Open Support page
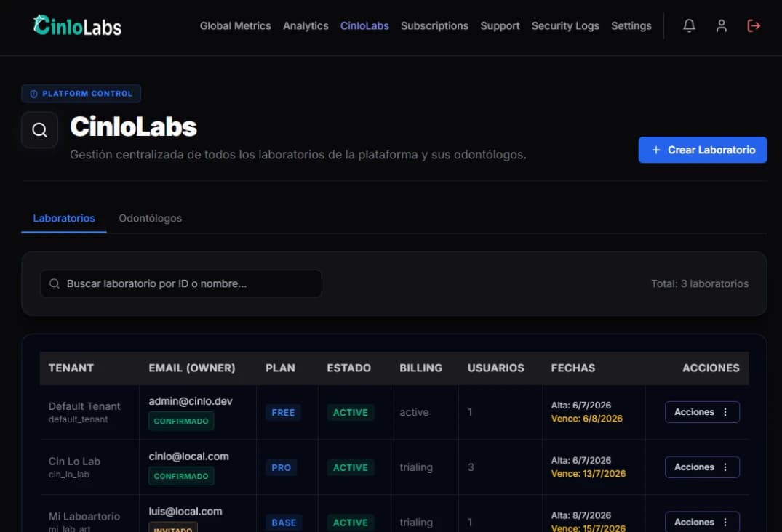Image resolution: width=782 pixels, height=532 pixels. click(x=500, y=26)
